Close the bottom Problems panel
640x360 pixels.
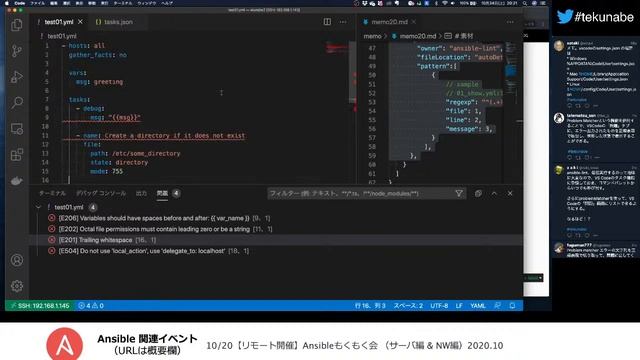click(x=510, y=193)
